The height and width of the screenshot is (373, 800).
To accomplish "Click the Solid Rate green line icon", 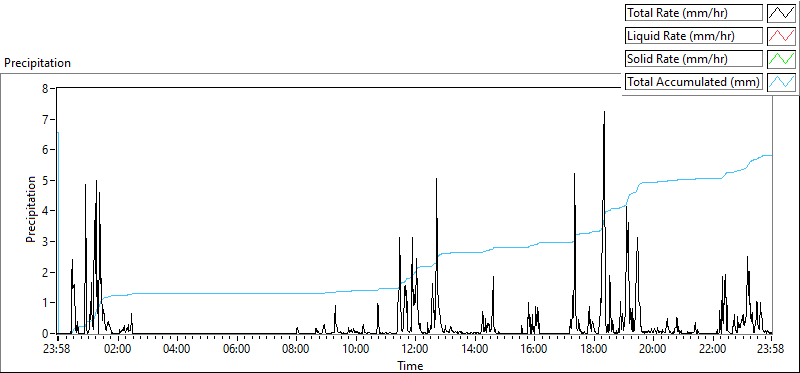I will point(782,59).
